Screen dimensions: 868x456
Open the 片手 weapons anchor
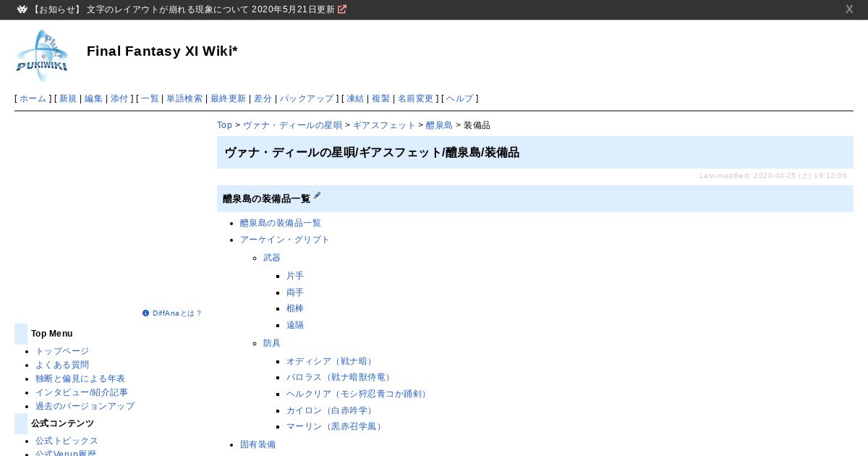[295, 276]
